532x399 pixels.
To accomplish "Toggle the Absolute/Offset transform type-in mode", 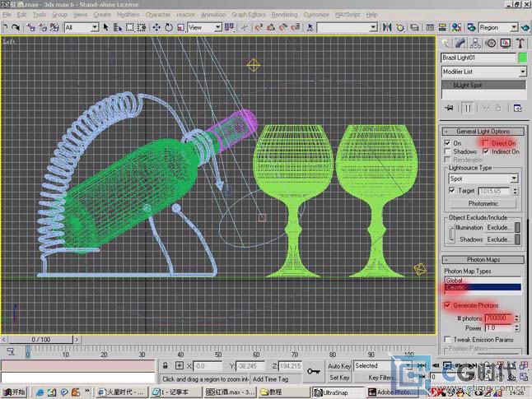I will (x=180, y=366).
